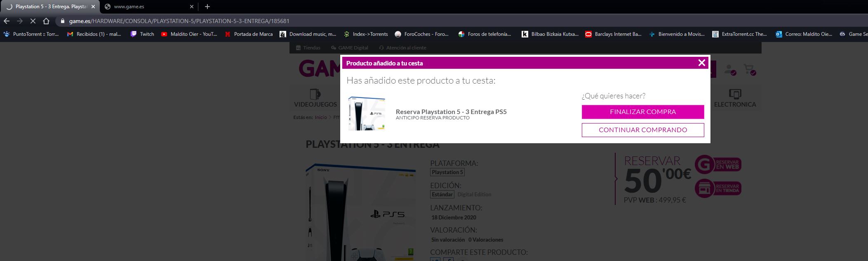Select the Estándar edition option
Viewport: 868px width, 261px height.
pos(442,194)
